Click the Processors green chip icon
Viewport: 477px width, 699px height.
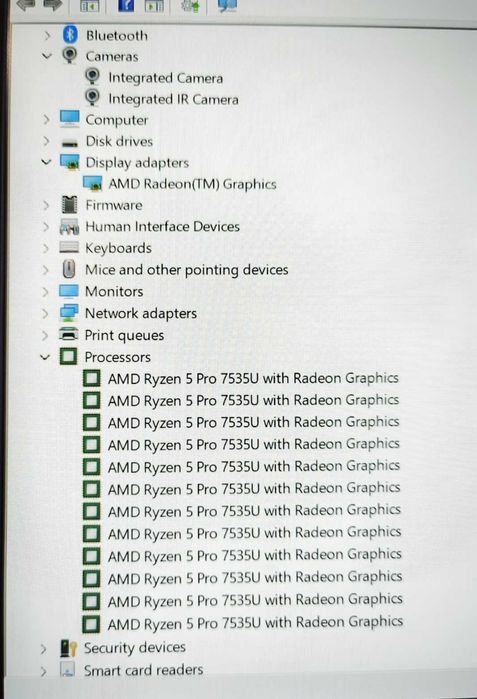point(68,356)
